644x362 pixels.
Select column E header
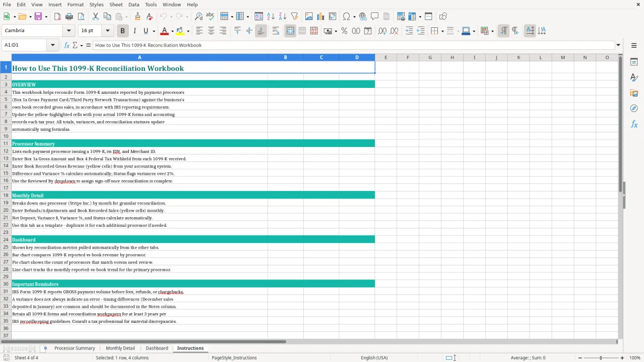(x=385, y=57)
